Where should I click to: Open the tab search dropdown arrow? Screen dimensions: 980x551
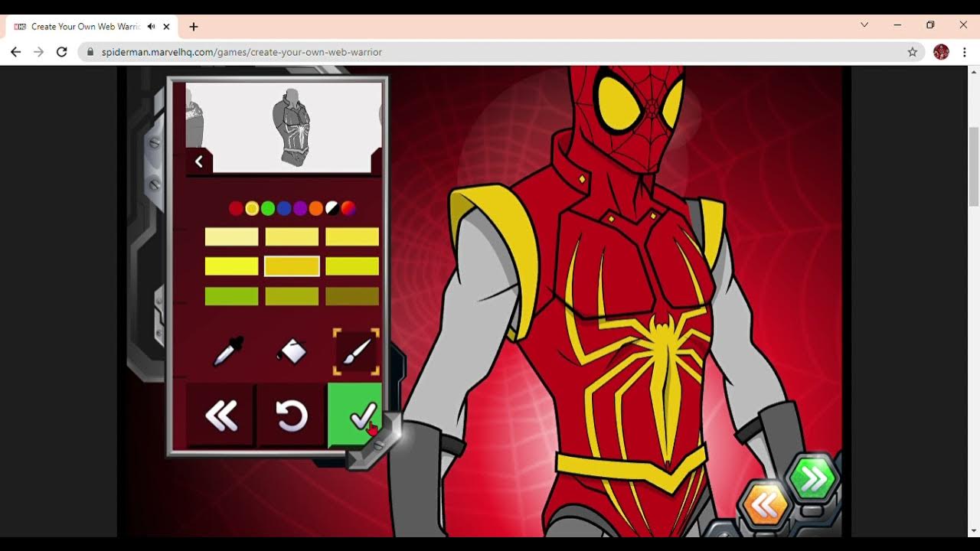point(864,25)
